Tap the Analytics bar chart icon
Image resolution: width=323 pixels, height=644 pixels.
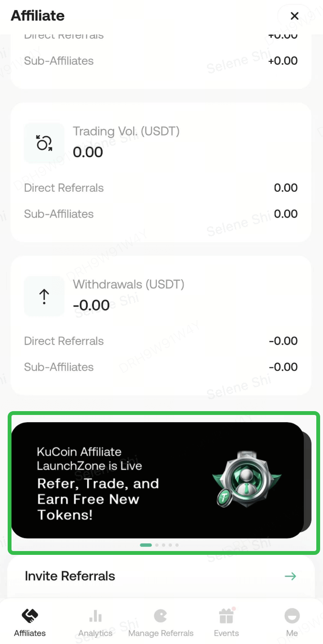tap(95, 616)
